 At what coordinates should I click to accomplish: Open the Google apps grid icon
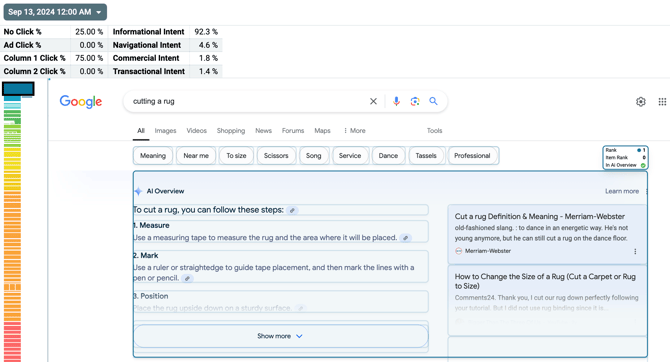[x=662, y=102]
